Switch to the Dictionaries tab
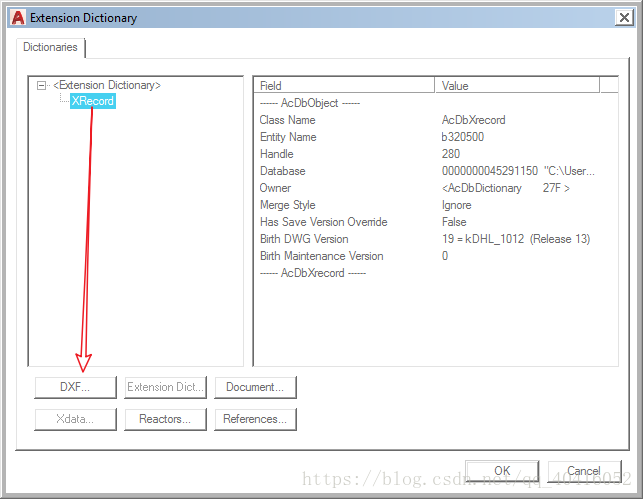 pyautogui.click(x=50, y=47)
